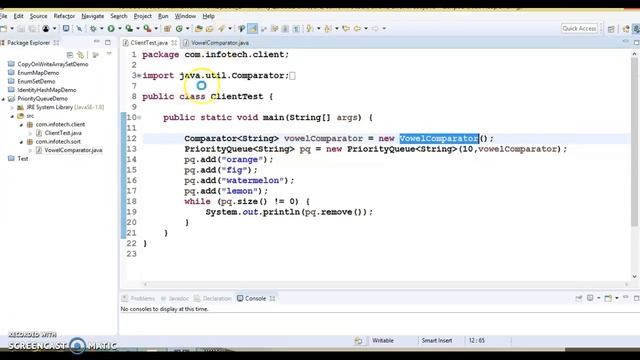Open the Debug button dropdown arrow
The width and height of the screenshot is (640, 360).
(102, 29)
